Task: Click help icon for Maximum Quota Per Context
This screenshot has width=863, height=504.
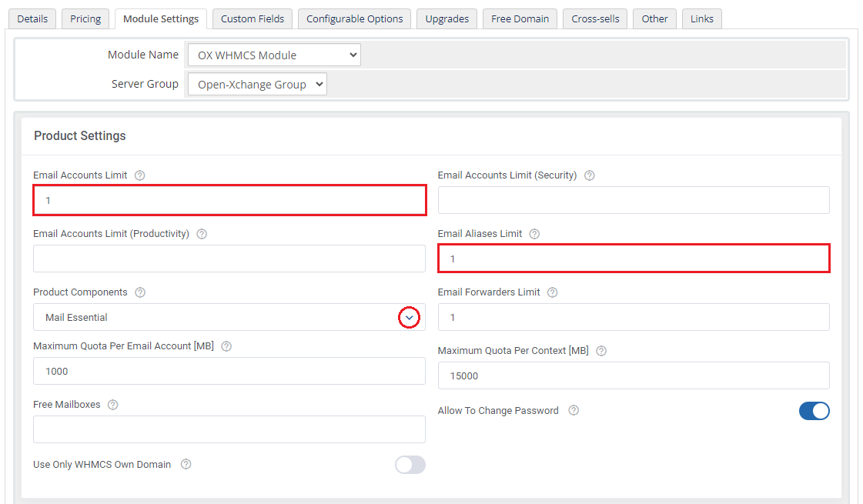Action: (x=601, y=351)
